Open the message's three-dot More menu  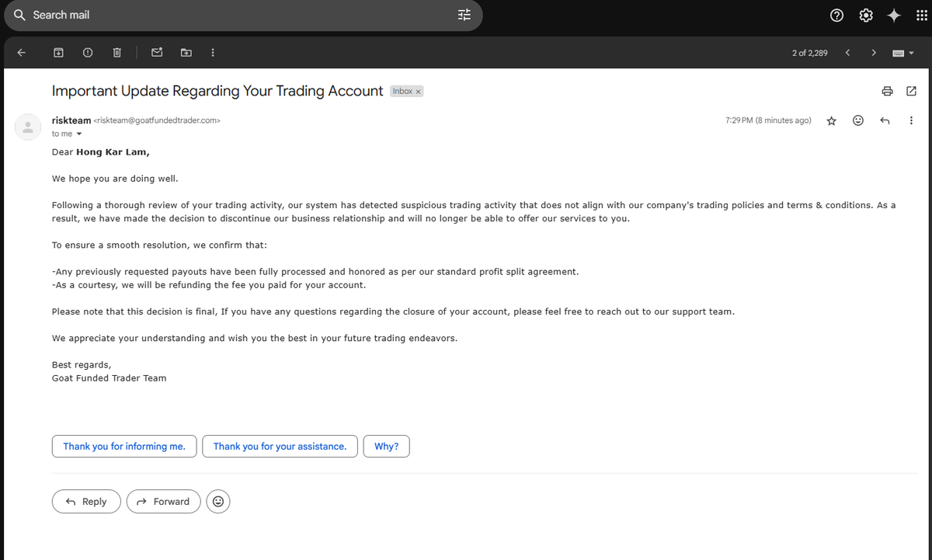911,120
